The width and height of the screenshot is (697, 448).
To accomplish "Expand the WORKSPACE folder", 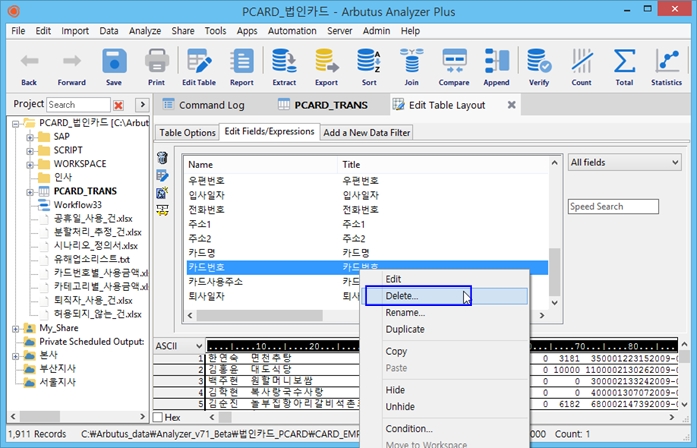I will 30,165.
